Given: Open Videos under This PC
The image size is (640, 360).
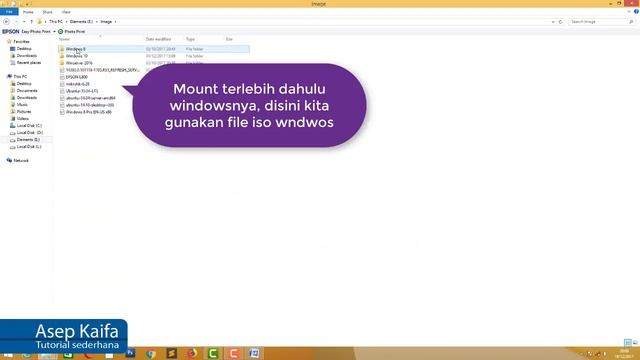Looking at the screenshot, I should coord(22,118).
